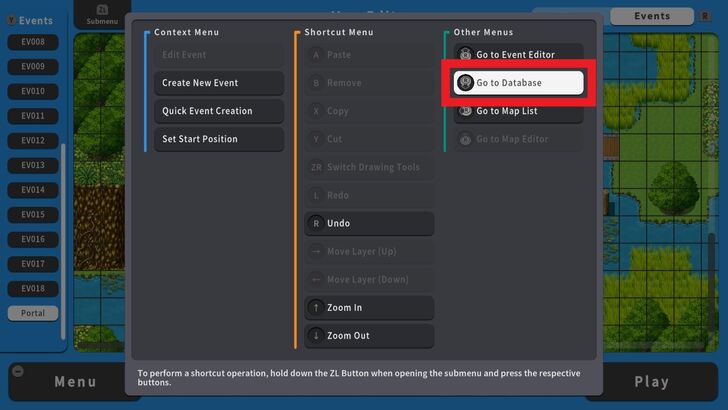Click the Go to Event Editor icon
This screenshot has width=728, height=410.
click(465, 55)
